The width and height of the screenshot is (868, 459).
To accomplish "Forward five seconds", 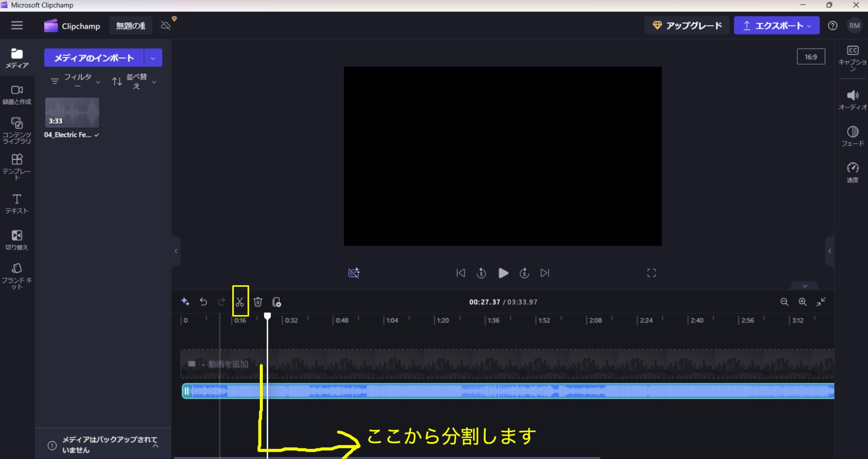I will coord(524,273).
